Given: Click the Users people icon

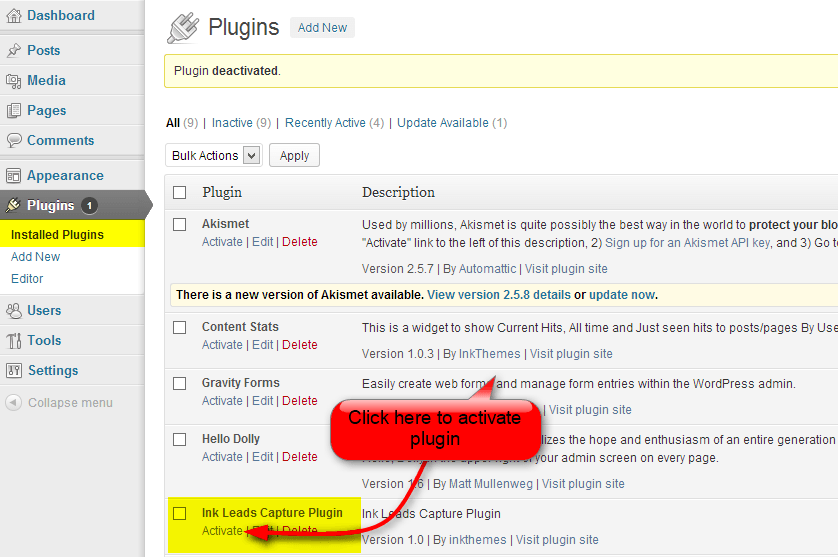Looking at the screenshot, I should 14,311.
